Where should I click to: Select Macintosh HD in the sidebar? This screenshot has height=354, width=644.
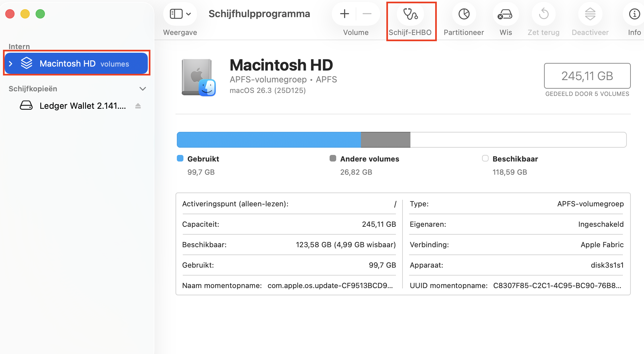68,63
